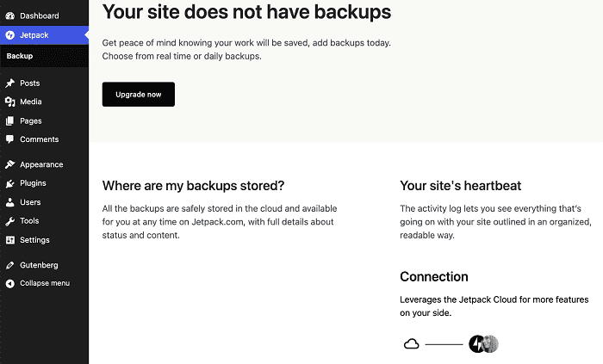Open the Dashboard menu link

coord(40,15)
